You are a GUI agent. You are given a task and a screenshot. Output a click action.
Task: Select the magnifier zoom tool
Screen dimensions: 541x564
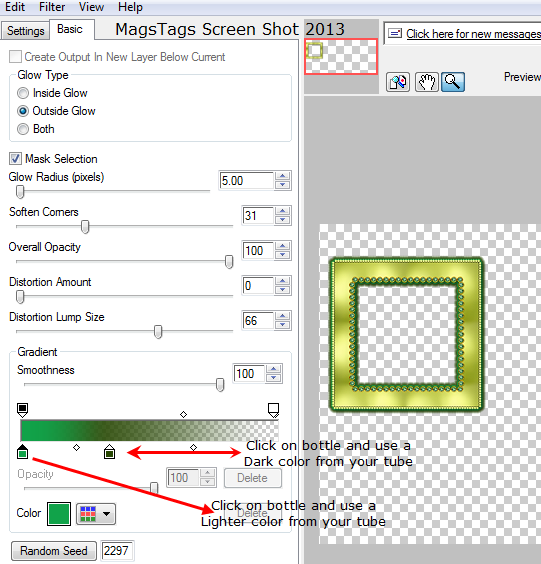point(453,82)
